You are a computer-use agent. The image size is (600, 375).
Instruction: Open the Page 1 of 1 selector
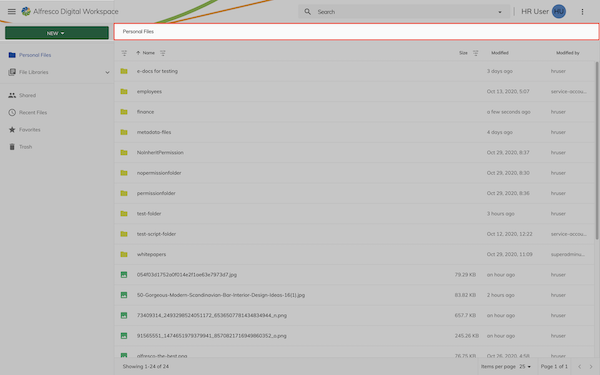[x=554, y=367]
